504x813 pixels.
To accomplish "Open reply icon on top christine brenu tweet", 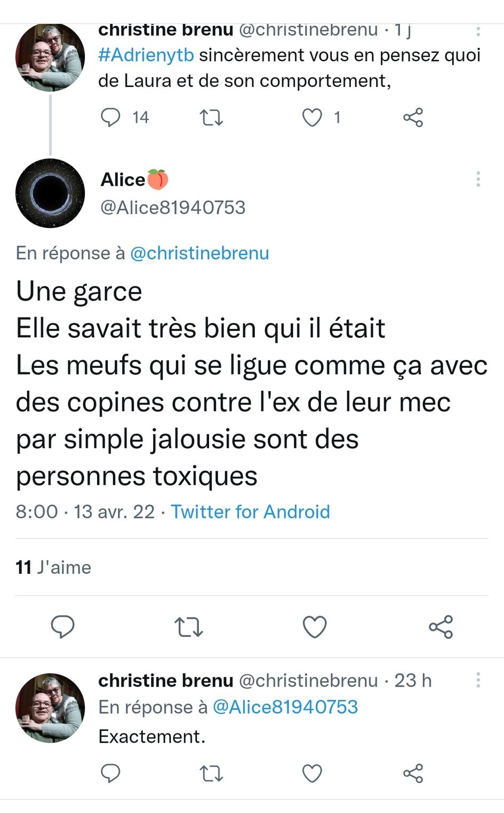I will click(x=110, y=117).
